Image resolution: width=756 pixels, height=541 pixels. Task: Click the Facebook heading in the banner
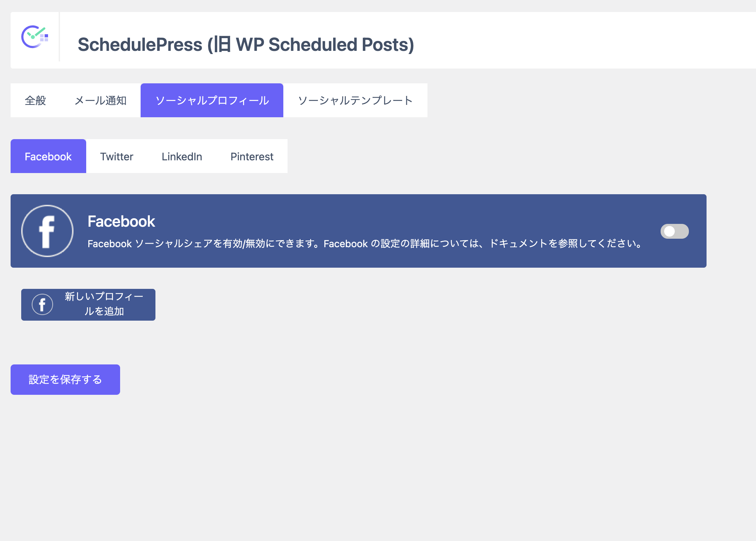tap(121, 221)
